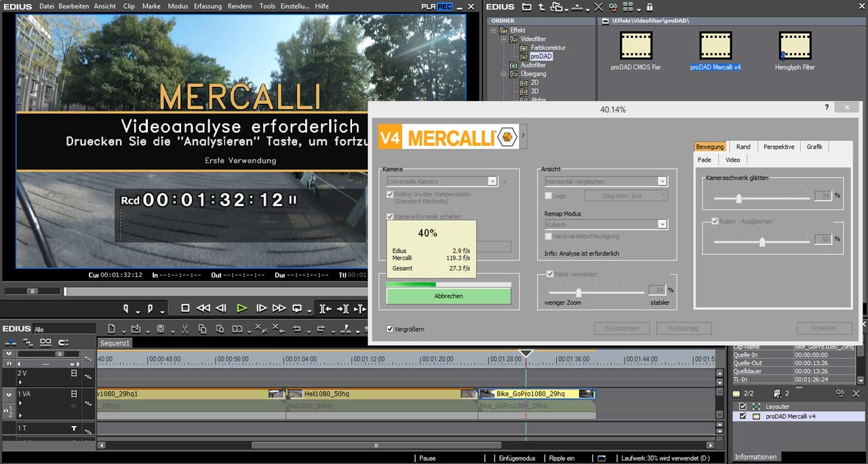The image size is (868, 464).
Task: Click the Play button in the player
Action: pos(241,308)
